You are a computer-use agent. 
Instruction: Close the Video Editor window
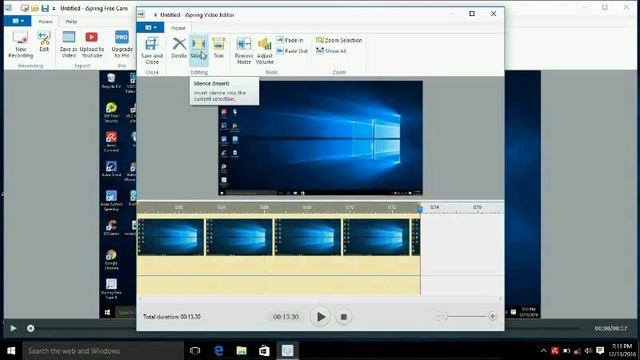493,13
